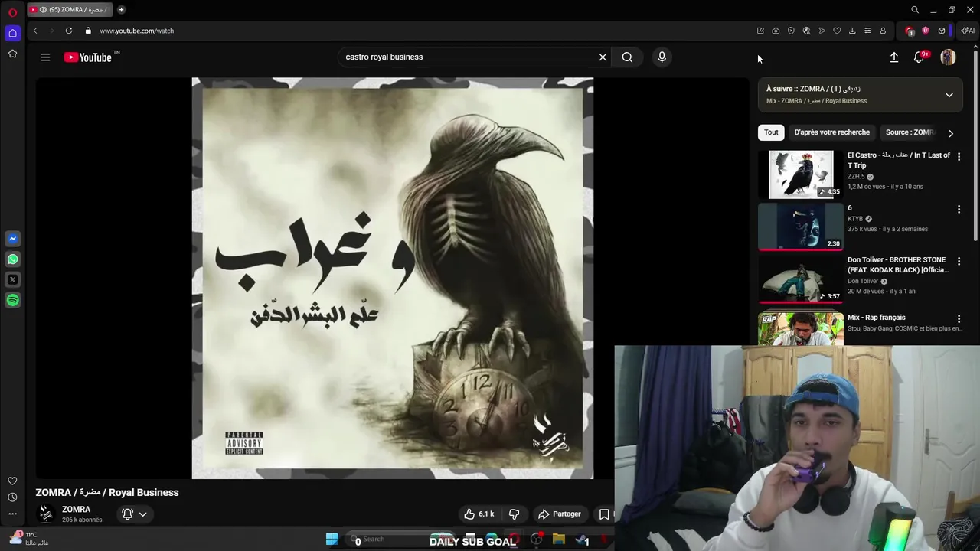Go forward in the Opera browser
Screen dimensions: 980x551
click(52, 31)
